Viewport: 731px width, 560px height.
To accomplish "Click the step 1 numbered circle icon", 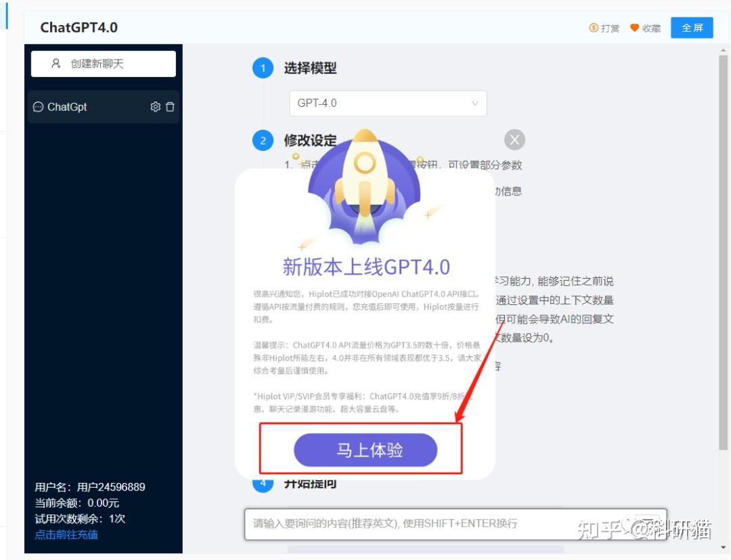I will 263,68.
